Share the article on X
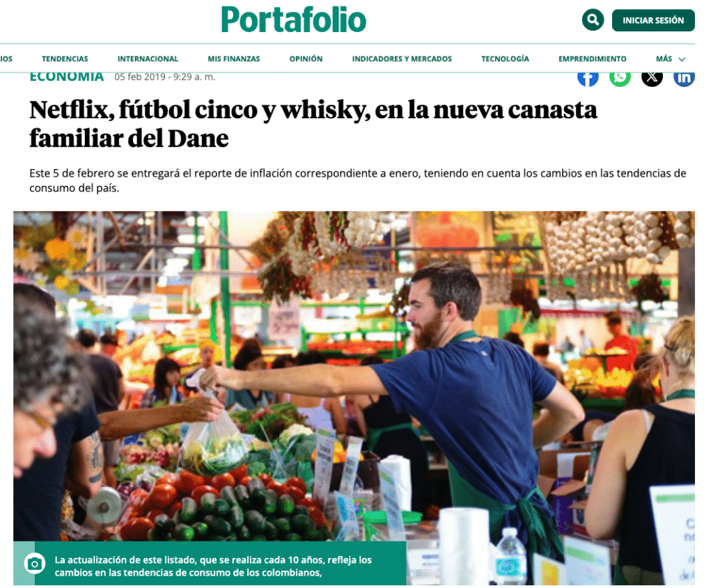This screenshot has height=588, width=713. [x=652, y=79]
